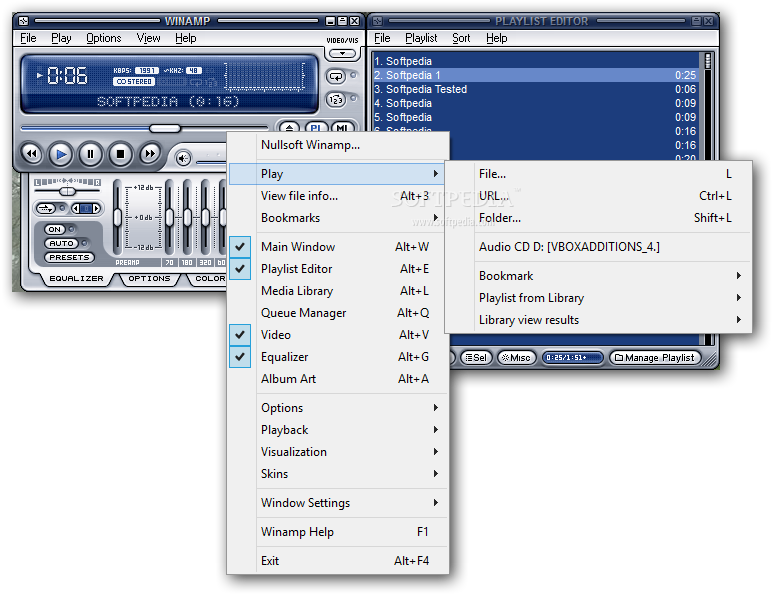Click the crossfade stepper right arrow
Screen dimensions: 773x595
tap(96, 209)
